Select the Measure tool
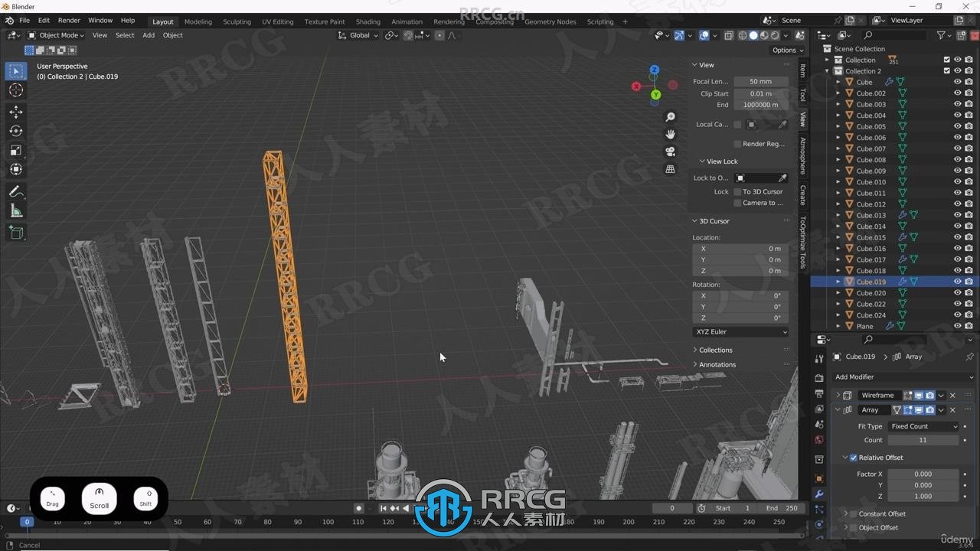Viewport: 980px width, 551px height. [x=15, y=211]
